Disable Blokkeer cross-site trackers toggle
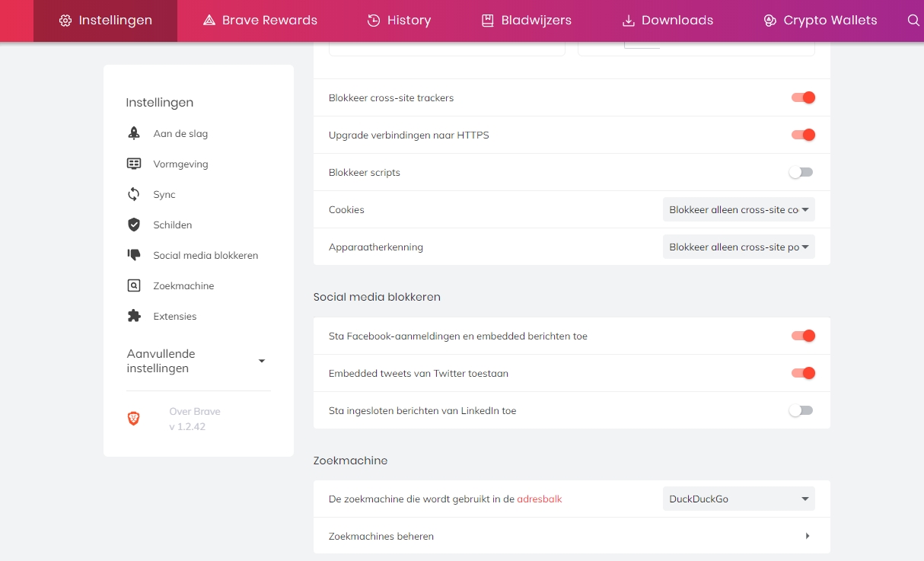Image resolution: width=924 pixels, height=561 pixels. click(x=802, y=97)
